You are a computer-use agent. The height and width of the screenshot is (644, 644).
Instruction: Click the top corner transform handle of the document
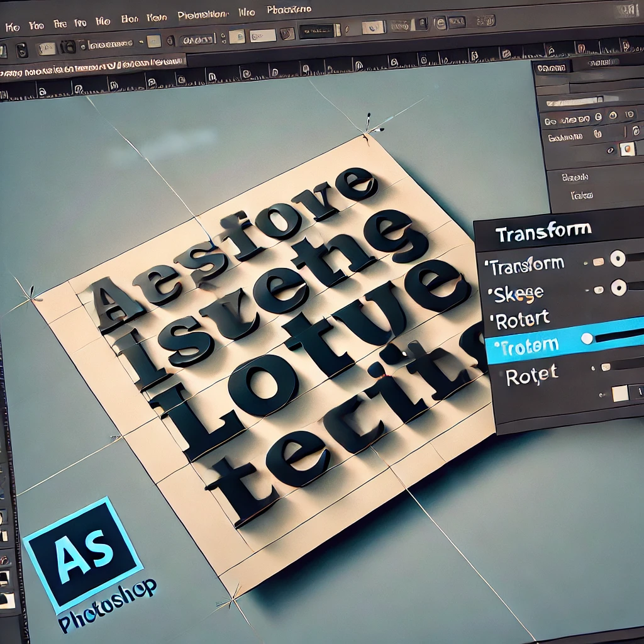pos(365,134)
